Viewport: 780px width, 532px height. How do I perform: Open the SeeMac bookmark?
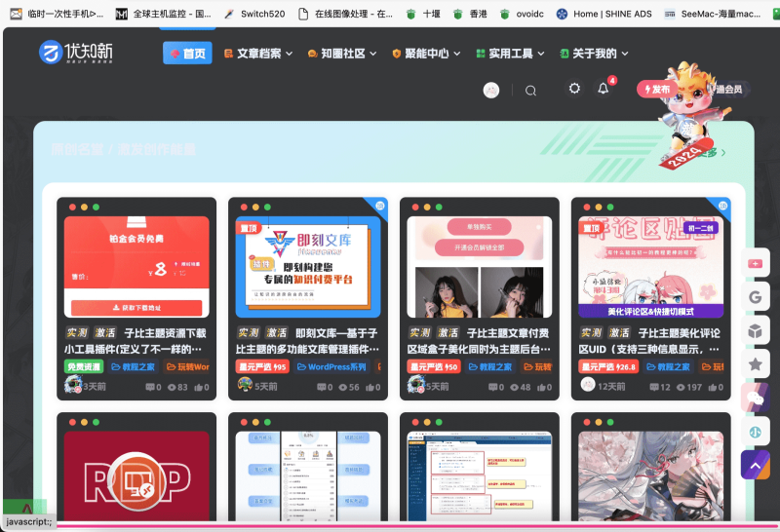(x=713, y=14)
